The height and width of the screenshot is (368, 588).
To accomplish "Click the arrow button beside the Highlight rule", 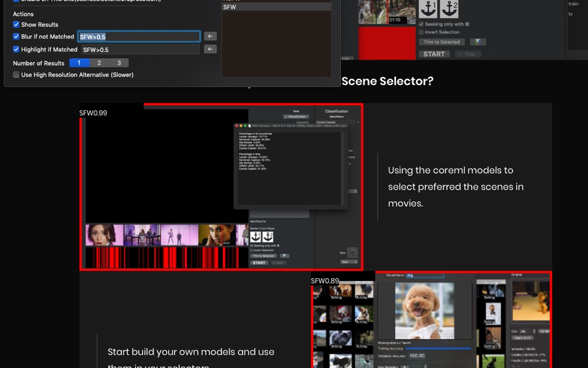I will click(210, 49).
